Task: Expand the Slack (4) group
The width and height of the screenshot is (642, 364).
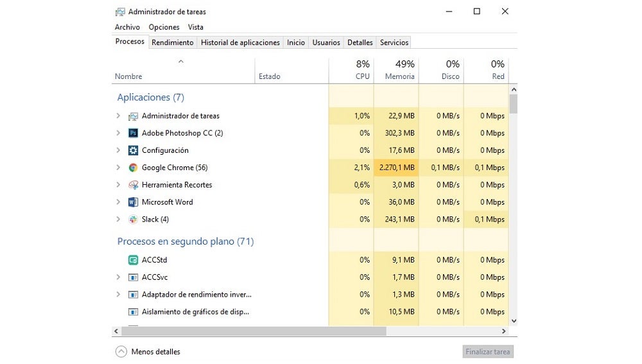Action: pos(118,219)
